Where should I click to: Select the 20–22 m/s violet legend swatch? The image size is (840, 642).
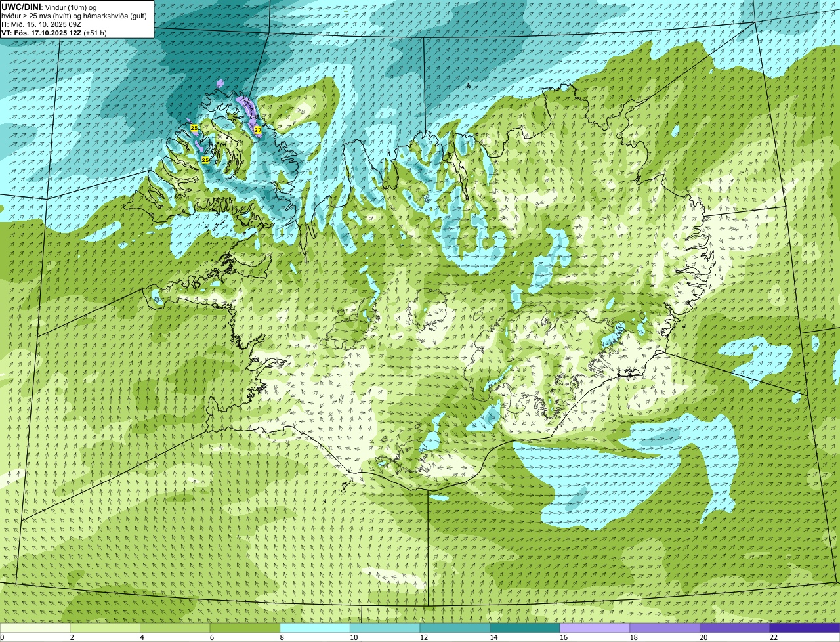[x=734, y=628]
